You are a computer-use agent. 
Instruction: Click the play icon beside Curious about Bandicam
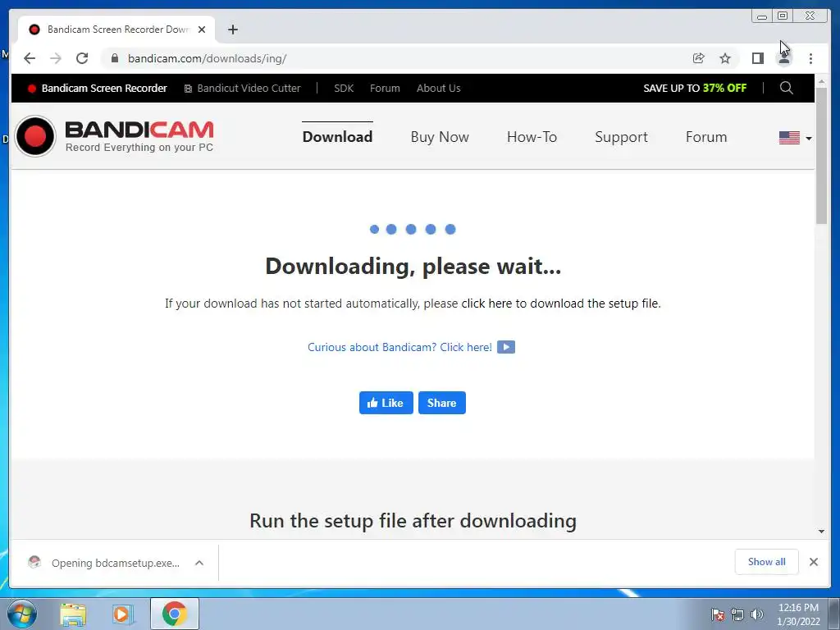(x=505, y=347)
